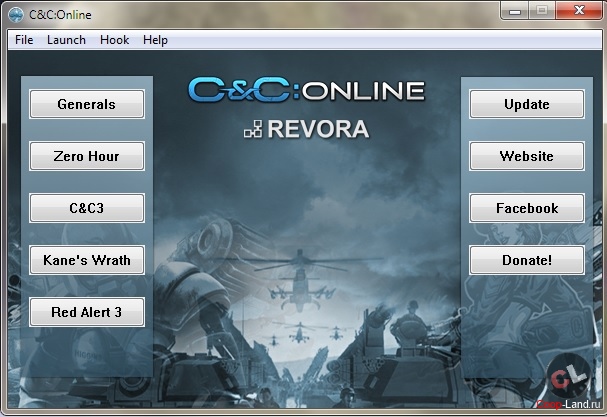Open the Launch menu

pos(66,40)
